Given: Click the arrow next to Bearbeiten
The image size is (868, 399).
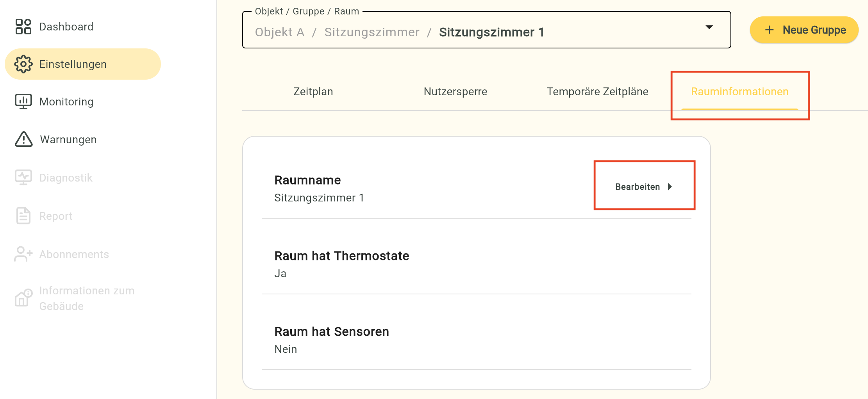Looking at the screenshot, I should point(670,187).
